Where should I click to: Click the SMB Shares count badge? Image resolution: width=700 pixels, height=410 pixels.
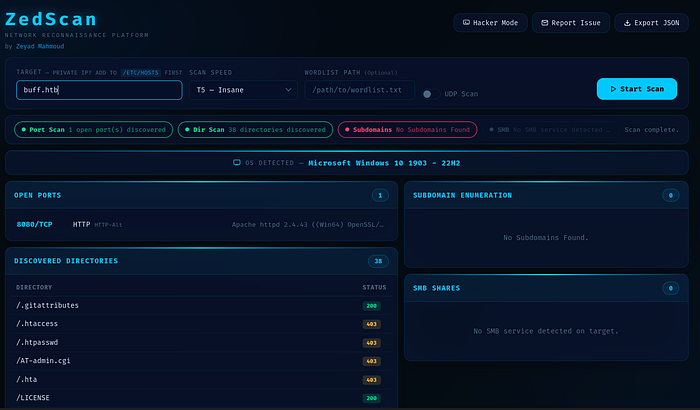[670, 288]
